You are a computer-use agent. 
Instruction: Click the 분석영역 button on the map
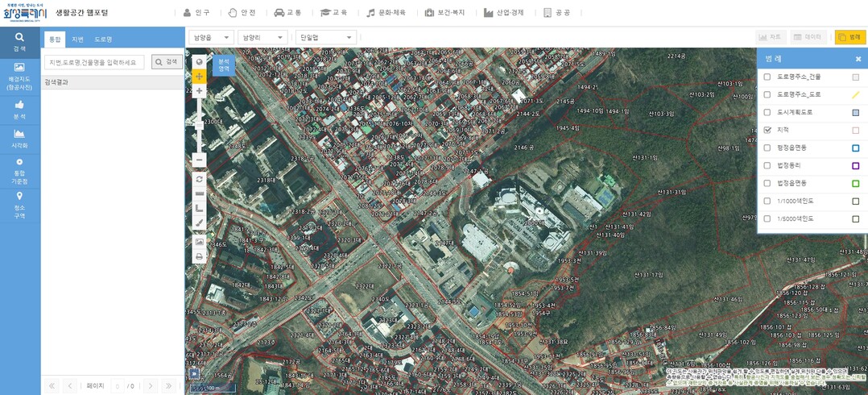coord(223,65)
